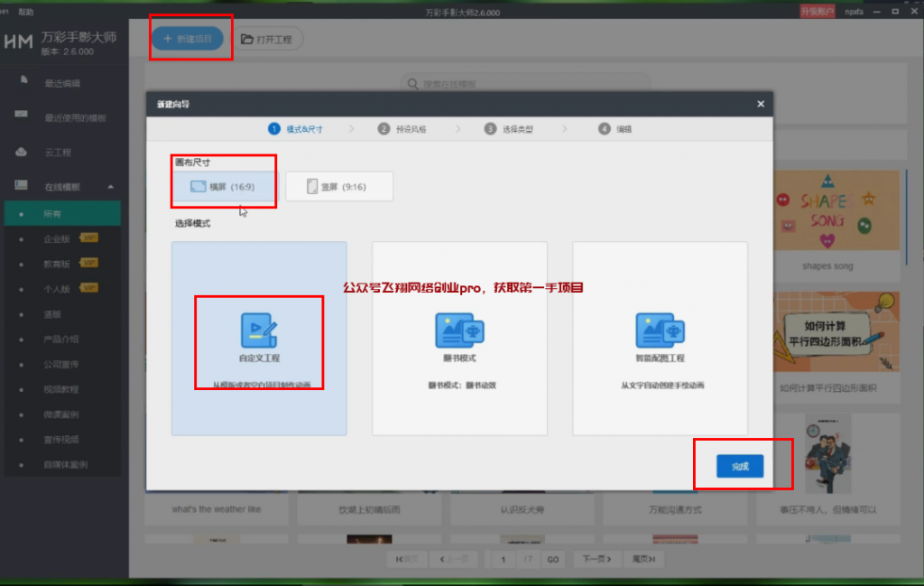Image resolution: width=924 pixels, height=586 pixels.
Task: Click the folder icon on 打开工程
Action: click(x=247, y=39)
